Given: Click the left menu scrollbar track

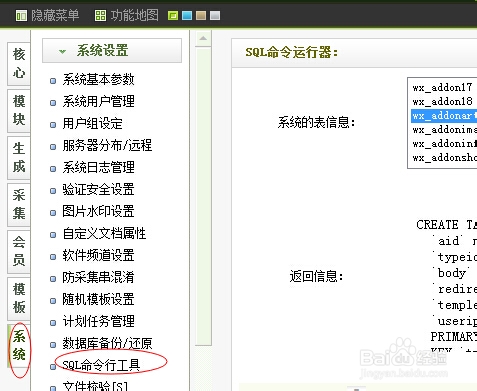Looking at the screenshot, I should (x=203, y=197).
